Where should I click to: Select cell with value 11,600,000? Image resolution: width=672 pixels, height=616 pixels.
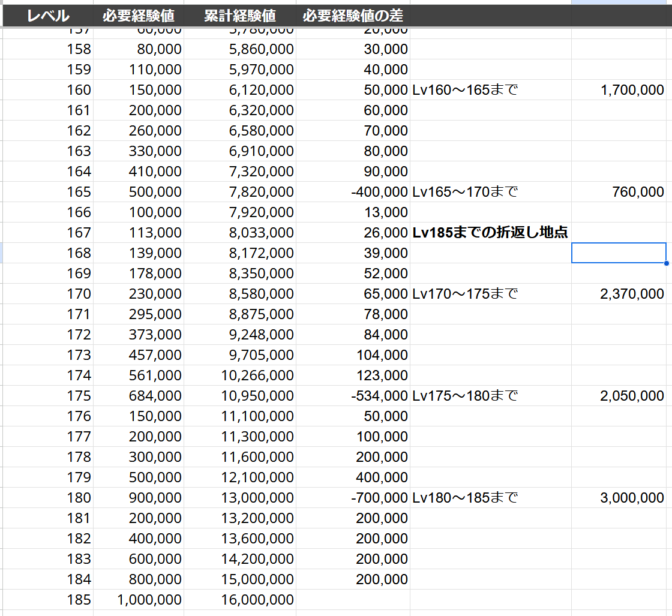pos(240,456)
